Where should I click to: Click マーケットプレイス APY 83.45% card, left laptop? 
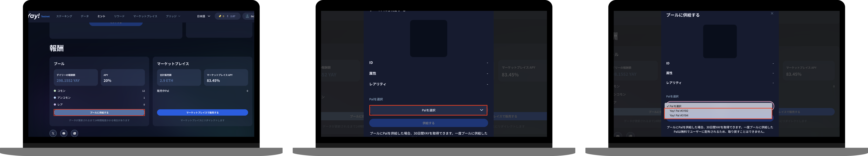point(226,78)
